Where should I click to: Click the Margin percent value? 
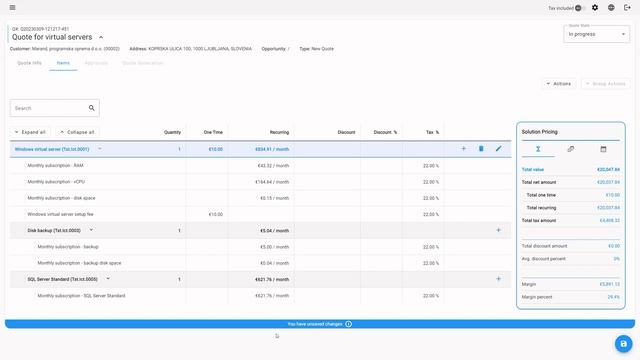[613, 297]
